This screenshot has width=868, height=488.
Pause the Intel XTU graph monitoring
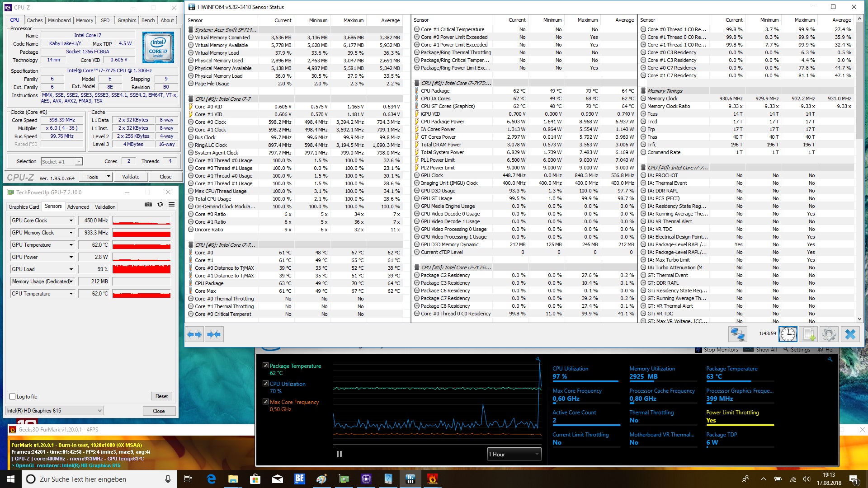coord(339,454)
